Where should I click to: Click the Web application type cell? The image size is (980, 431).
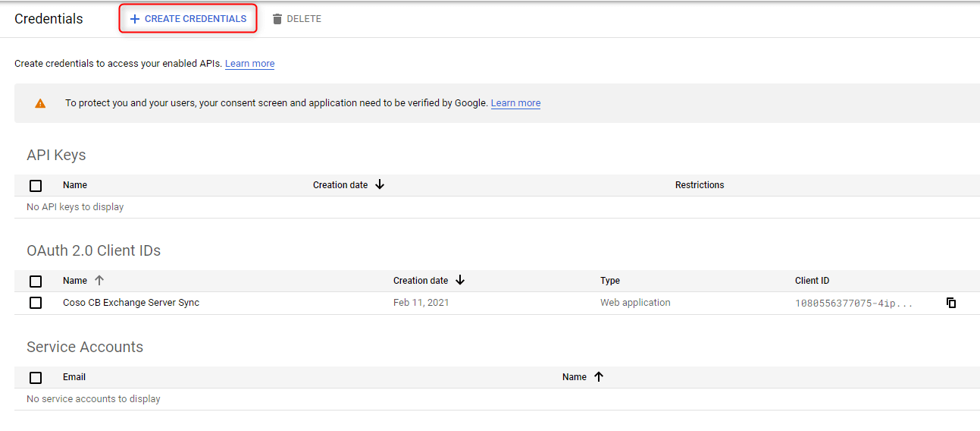635,303
